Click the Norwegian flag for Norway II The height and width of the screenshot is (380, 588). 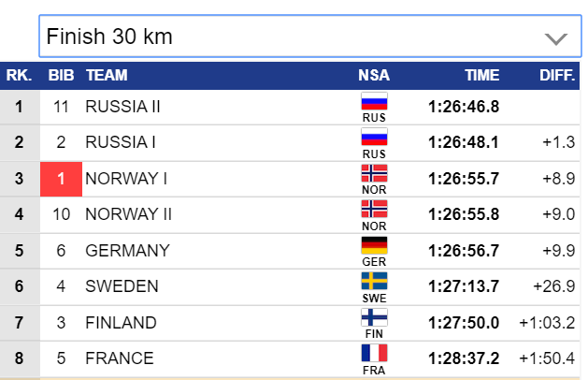[374, 209]
